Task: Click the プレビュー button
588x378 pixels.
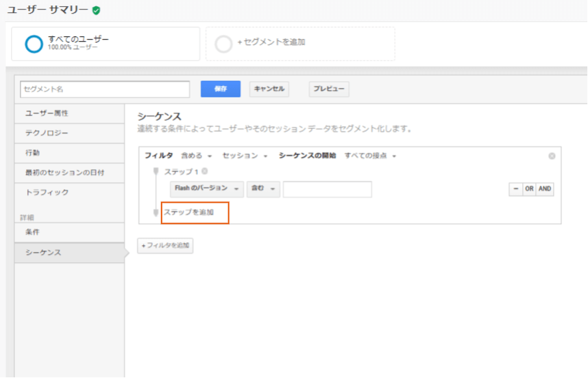Action: click(x=329, y=89)
